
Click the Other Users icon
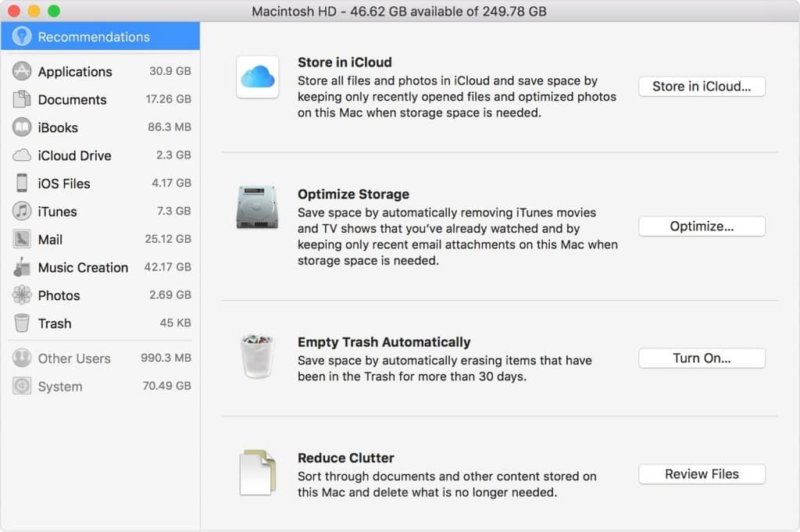[22, 359]
